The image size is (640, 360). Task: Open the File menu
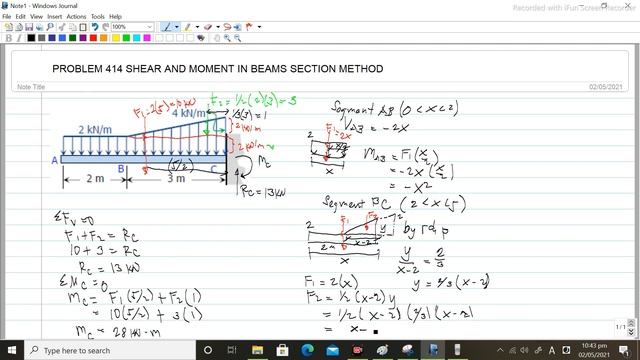7,16
